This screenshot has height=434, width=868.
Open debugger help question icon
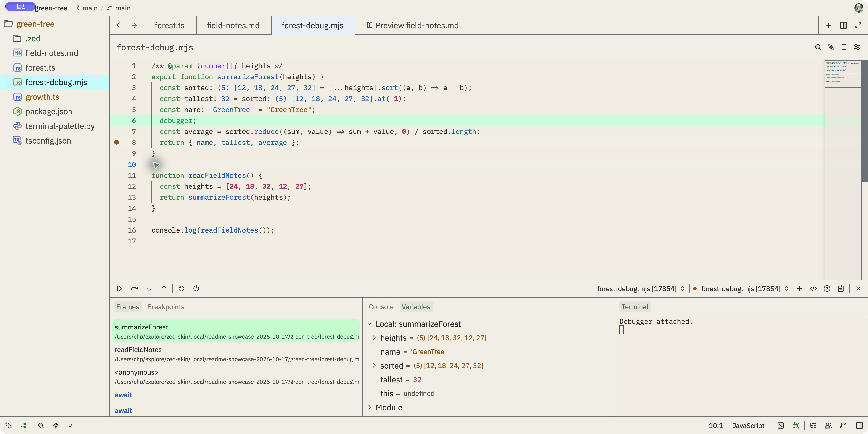click(827, 289)
